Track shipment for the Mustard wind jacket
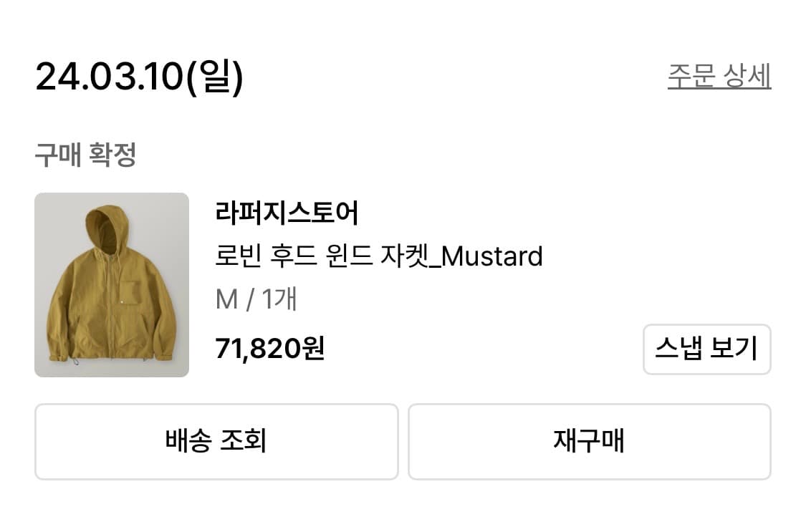This screenshot has height=532, width=806. (215, 442)
